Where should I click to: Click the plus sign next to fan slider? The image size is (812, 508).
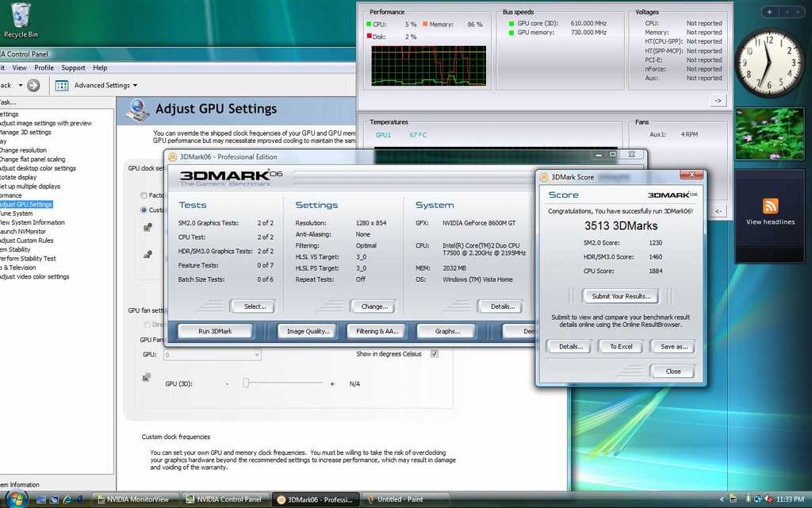pyautogui.click(x=332, y=384)
